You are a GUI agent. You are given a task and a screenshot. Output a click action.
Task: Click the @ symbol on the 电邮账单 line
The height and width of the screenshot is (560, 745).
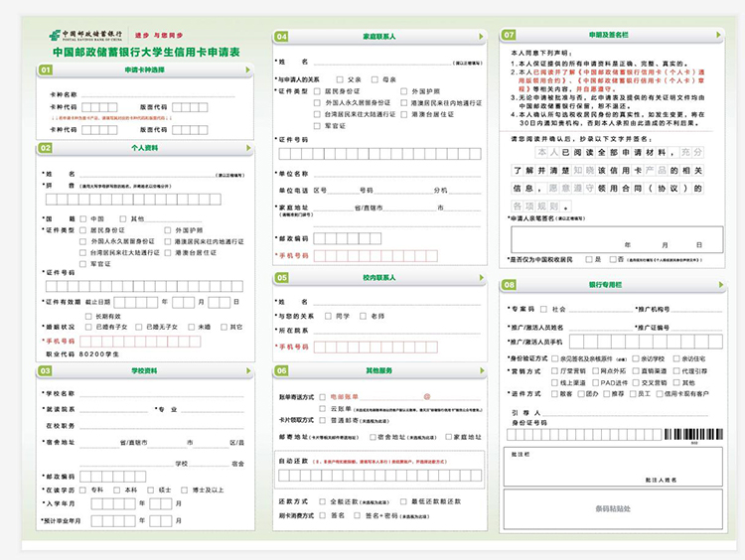[427, 396]
